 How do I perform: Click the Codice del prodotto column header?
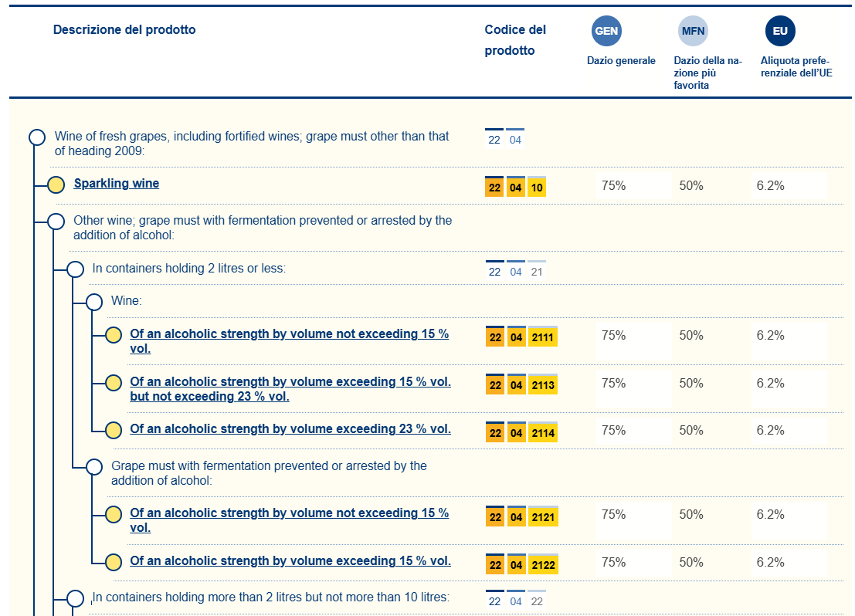515,40
